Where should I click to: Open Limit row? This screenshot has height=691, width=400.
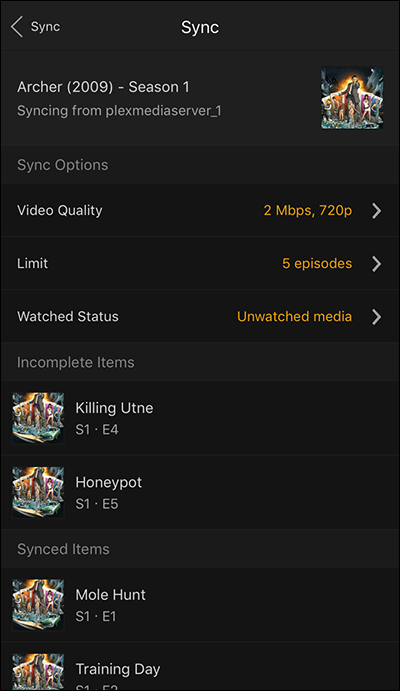200,264
